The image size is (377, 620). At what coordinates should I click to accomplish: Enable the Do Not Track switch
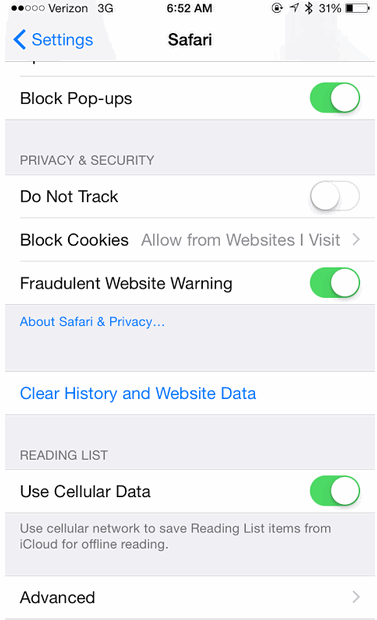pyautogui.click(x=335, y=196)
